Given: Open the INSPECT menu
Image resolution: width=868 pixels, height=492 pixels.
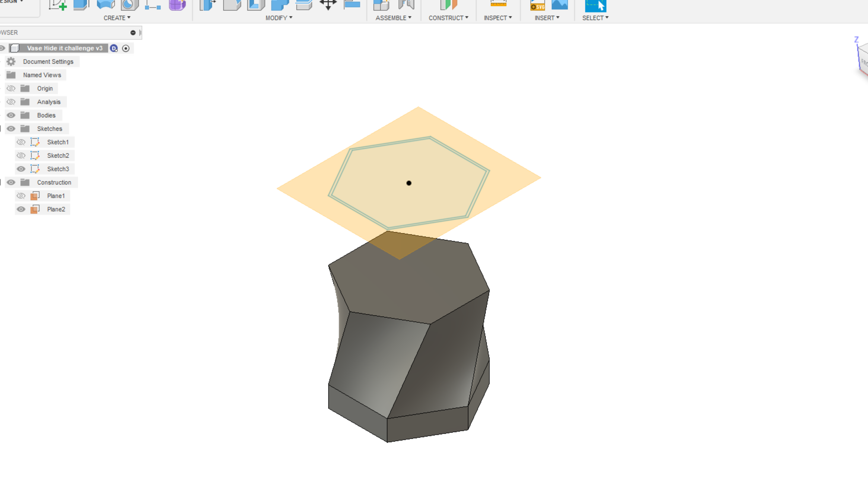Looking at the screenshot, I should (x=498, y=18).
